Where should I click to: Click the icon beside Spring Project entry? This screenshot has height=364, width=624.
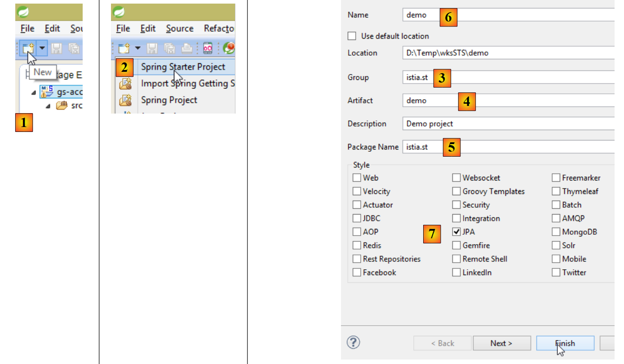(x=125, y=100)
